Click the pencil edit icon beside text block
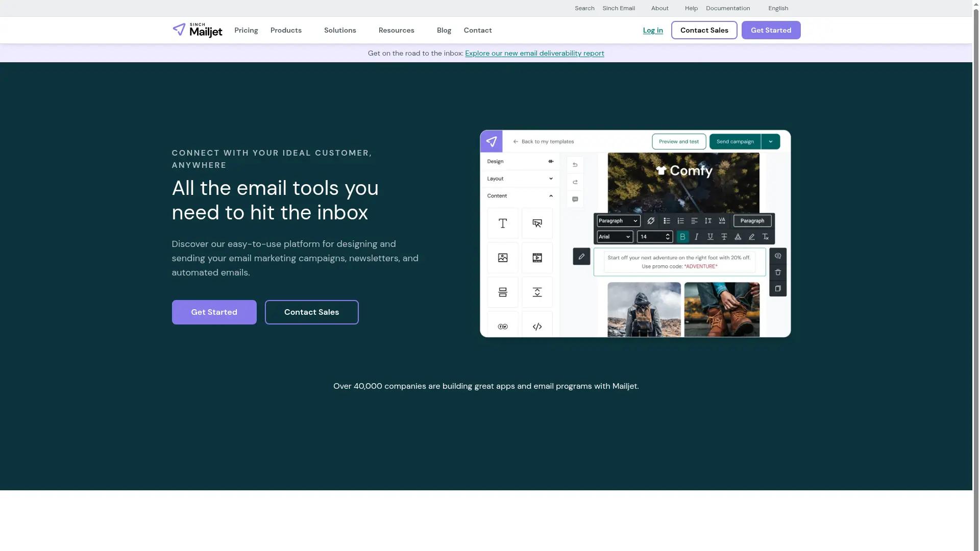The height and width of the screenshot is (551, 980). coord(581,256)
